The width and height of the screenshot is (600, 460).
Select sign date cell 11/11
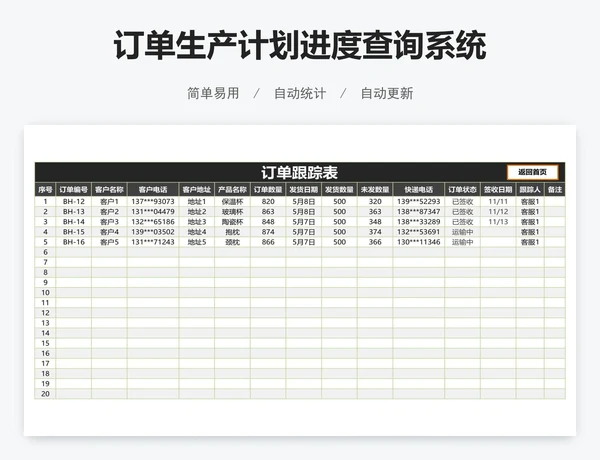click(x=498, y=201)
